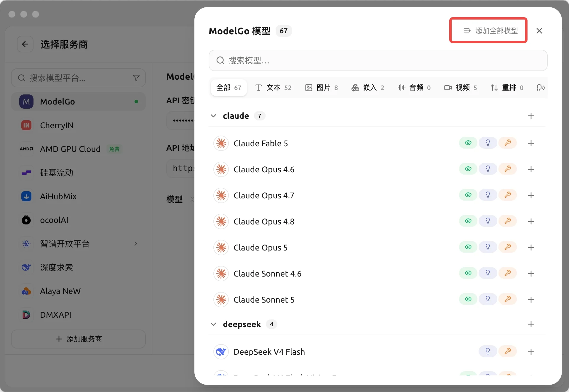The height and width of the screenshot is (392, 569).
Task: Close the ModelGo 模型 dialog
Action: [539, 31]
